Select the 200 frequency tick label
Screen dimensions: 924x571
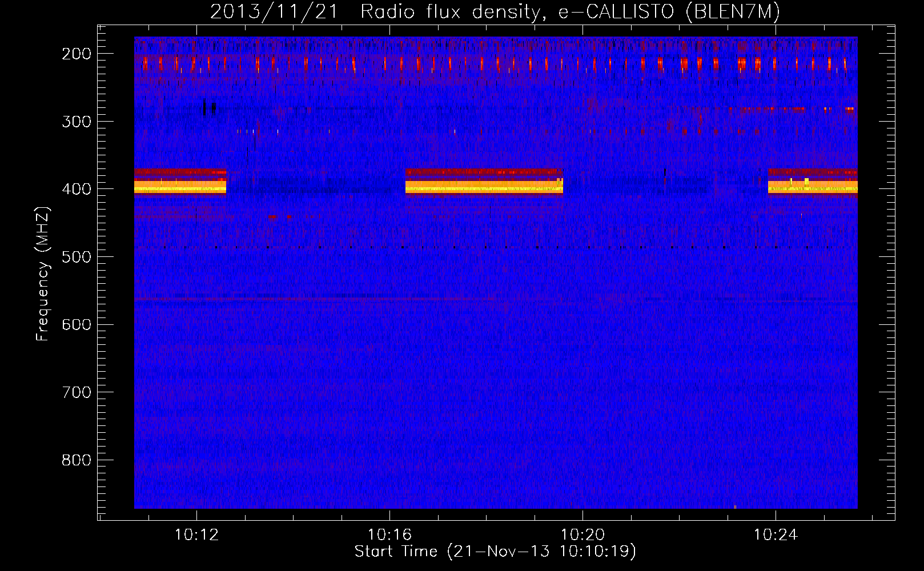(x=77, y=54)
